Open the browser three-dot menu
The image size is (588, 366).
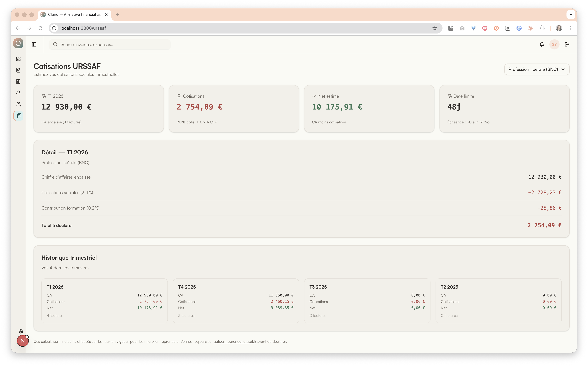(570, 28)
